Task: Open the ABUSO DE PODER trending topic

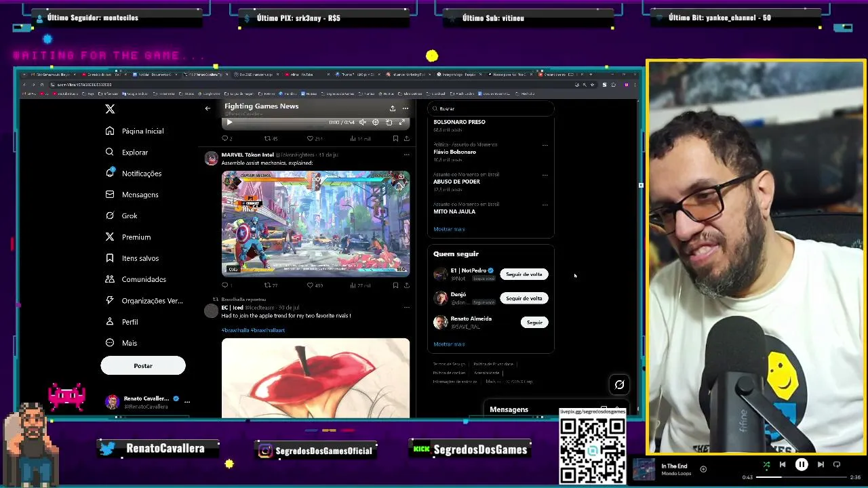Action: coord(456,182)
